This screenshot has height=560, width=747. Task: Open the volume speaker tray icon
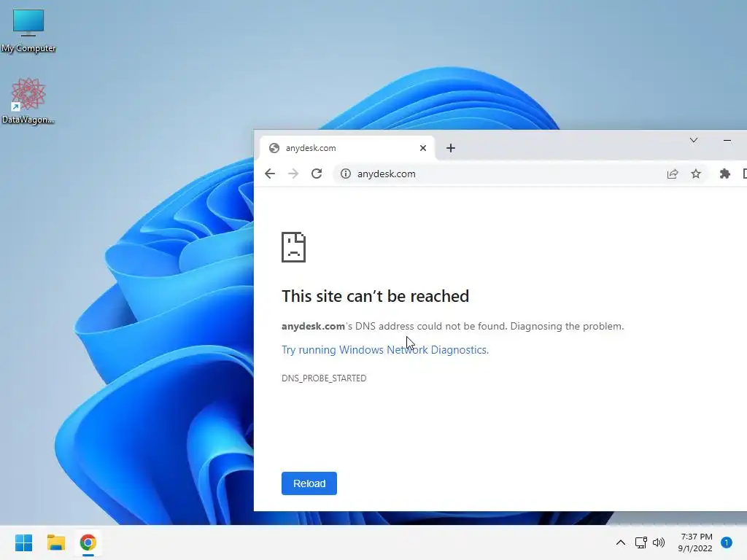659,542
